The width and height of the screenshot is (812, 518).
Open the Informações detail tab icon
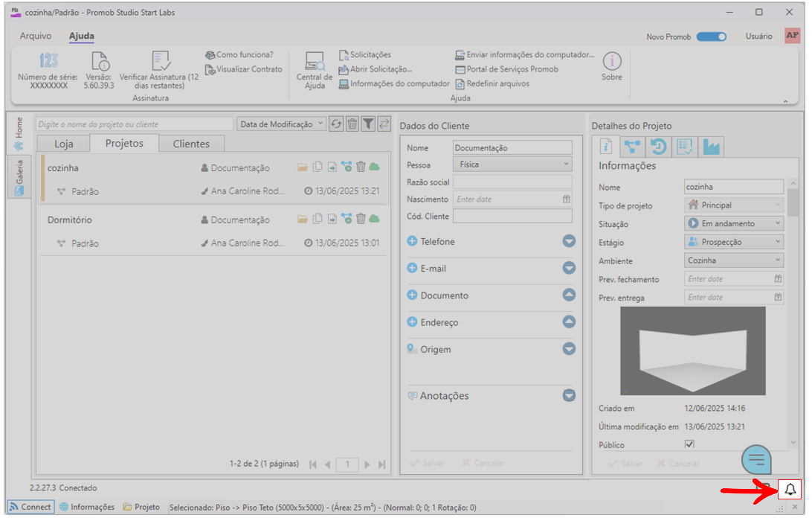pyautogui.click(x=606, y=147)
